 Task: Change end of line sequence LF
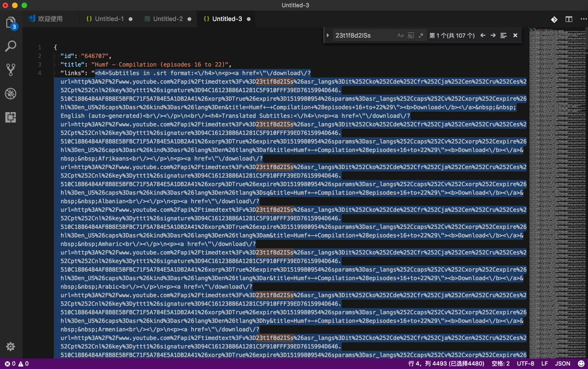point(545,364)
